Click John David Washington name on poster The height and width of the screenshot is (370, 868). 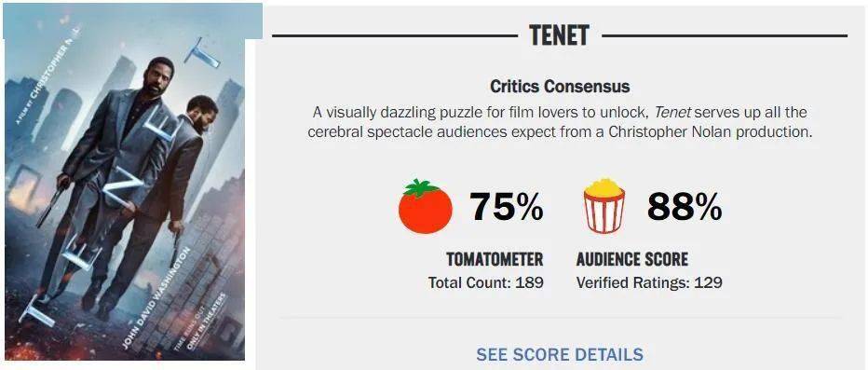(x=156, y=299)
